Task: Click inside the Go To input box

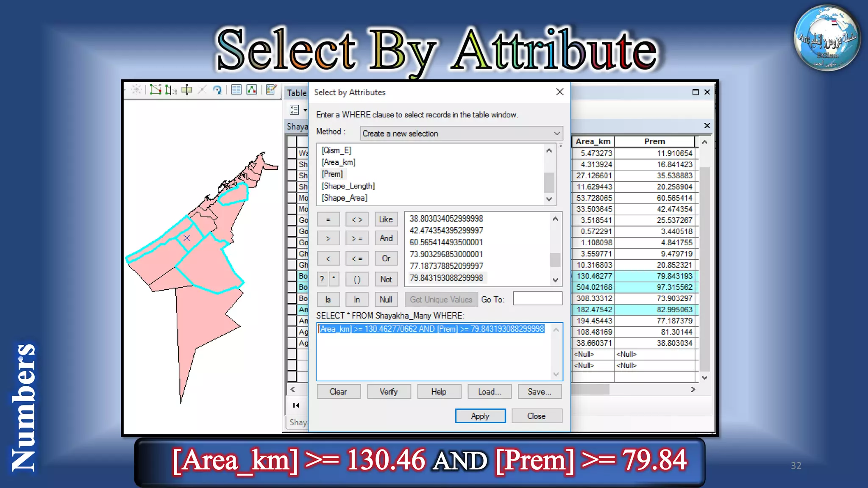Action: point(537,299)
